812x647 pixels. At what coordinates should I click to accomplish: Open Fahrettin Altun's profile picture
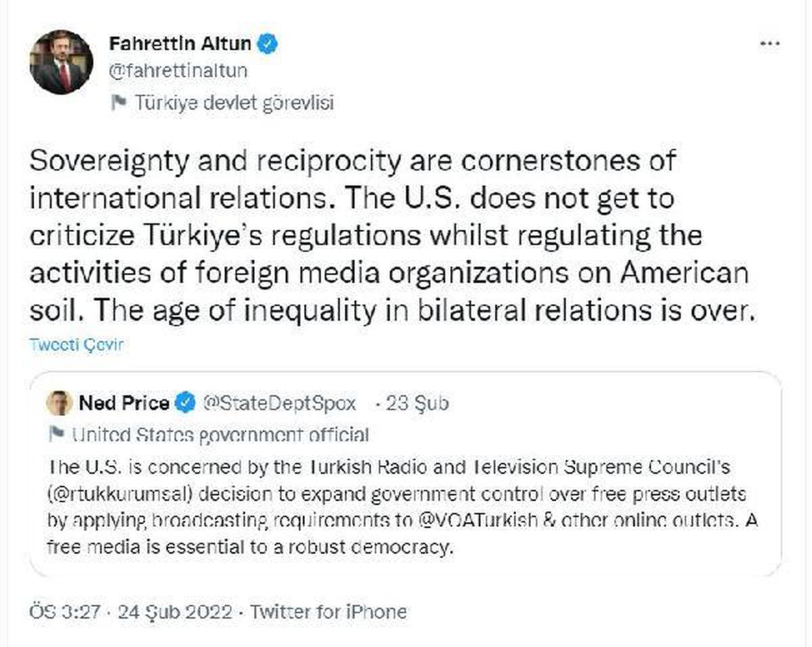point(62,63)
